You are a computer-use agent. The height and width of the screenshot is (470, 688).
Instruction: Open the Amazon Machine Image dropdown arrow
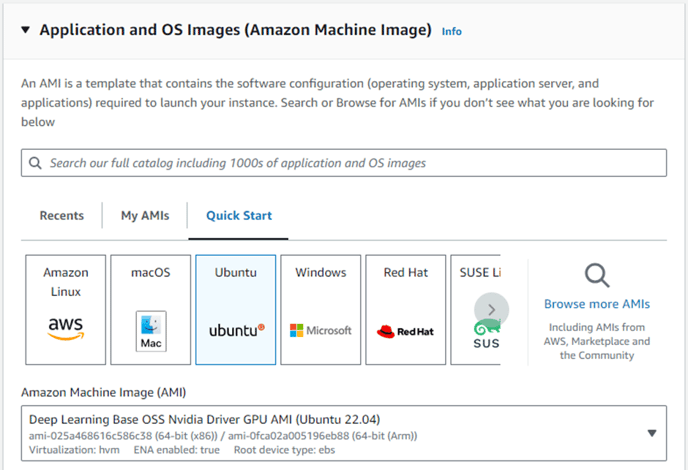pos(652,433)
